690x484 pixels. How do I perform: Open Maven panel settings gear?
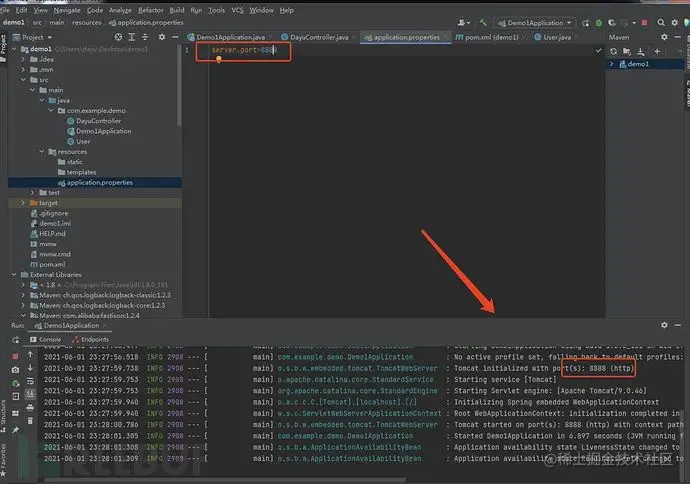[664, 37]
